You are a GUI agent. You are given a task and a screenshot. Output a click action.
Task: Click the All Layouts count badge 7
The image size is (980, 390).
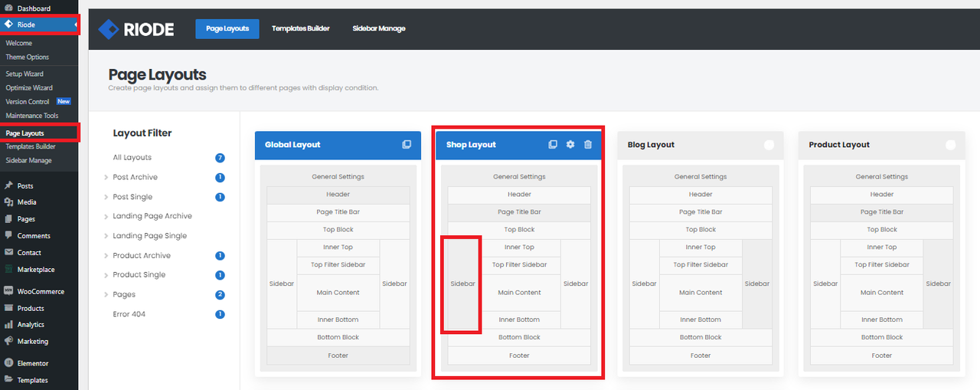[220, 158]
